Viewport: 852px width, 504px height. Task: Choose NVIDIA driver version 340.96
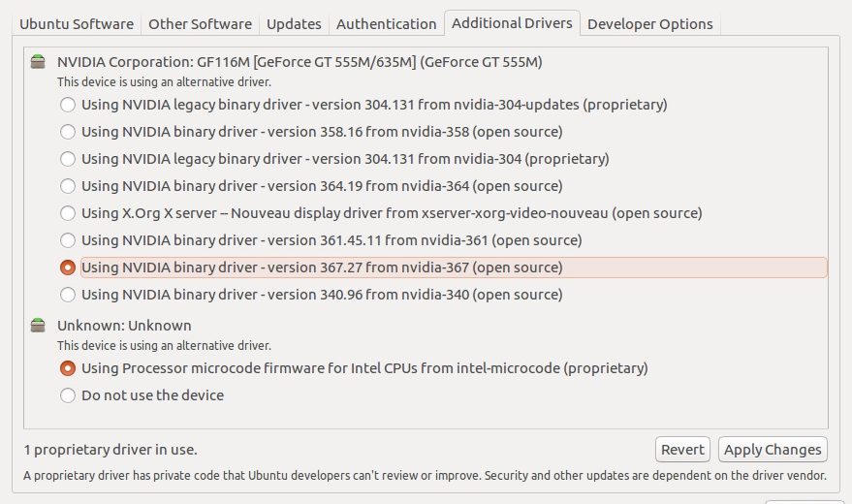68,294
